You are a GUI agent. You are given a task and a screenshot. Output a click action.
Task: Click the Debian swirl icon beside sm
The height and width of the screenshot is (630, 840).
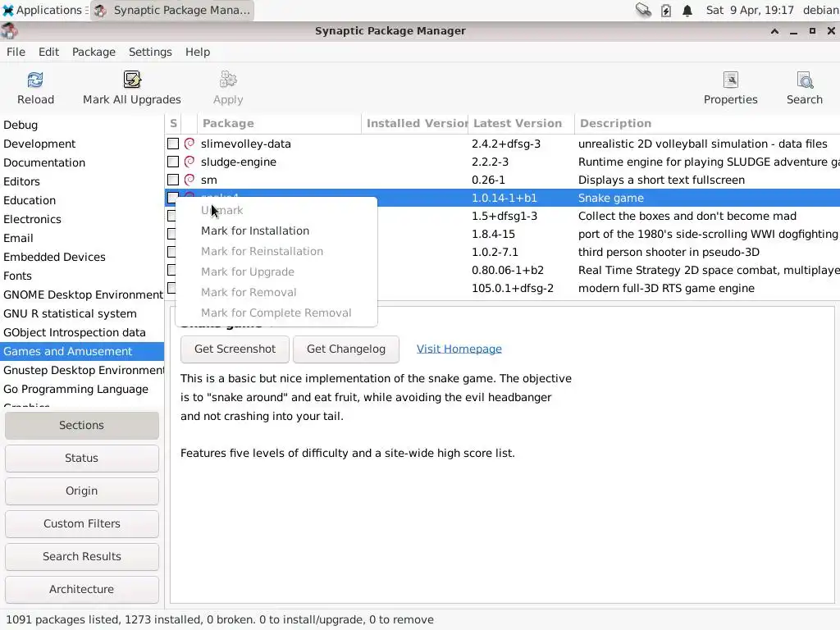pyautogui.click(x=189, y=180)
